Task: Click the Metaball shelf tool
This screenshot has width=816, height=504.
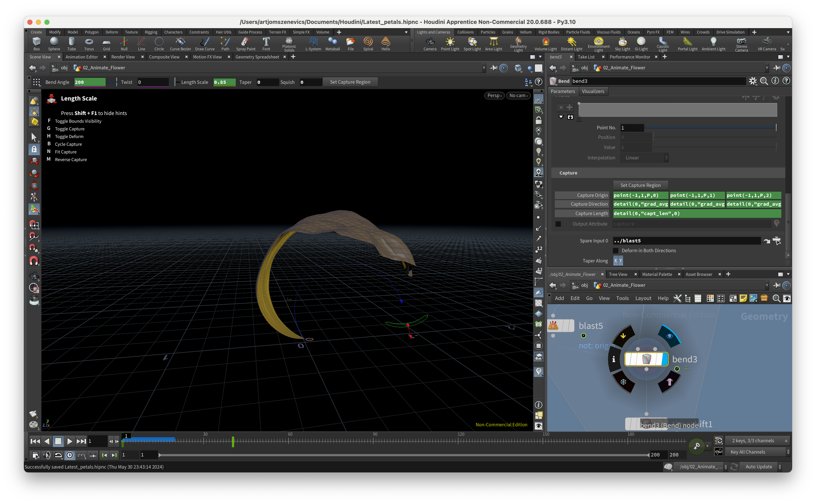Action: click(x=332, y=44)
